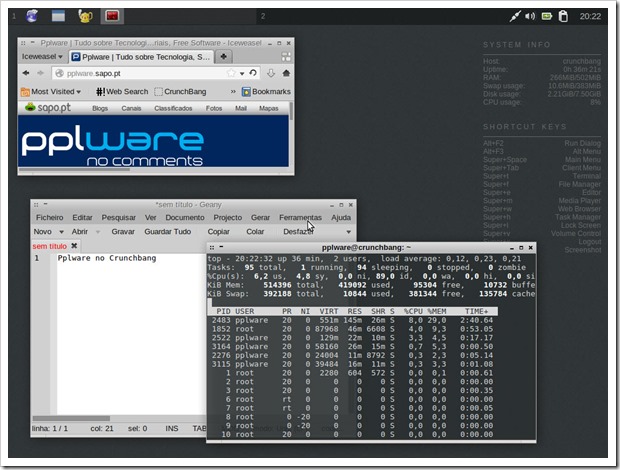Open the network connection tray icon
The width and height of the screenshot is (620, 470).
(x=515, y=16)
